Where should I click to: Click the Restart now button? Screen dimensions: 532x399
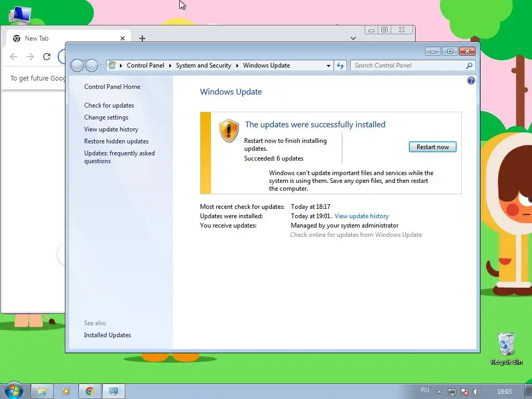click(433, 147)
